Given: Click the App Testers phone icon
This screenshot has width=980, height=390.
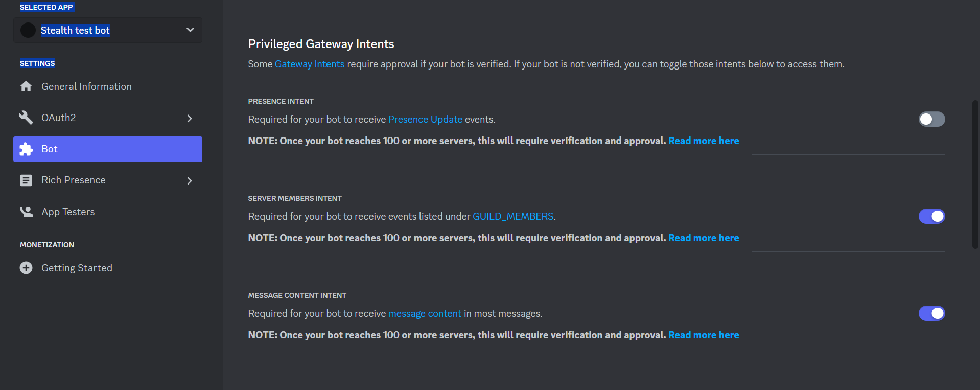Looking at the screenshot, I should (26, 211).
